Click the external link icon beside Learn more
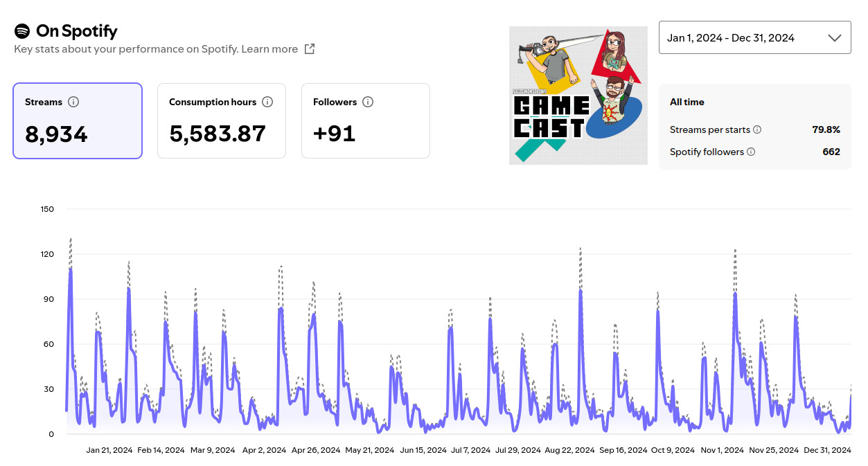This screenshot has height=466, width=868. click(x=310, y=49)
